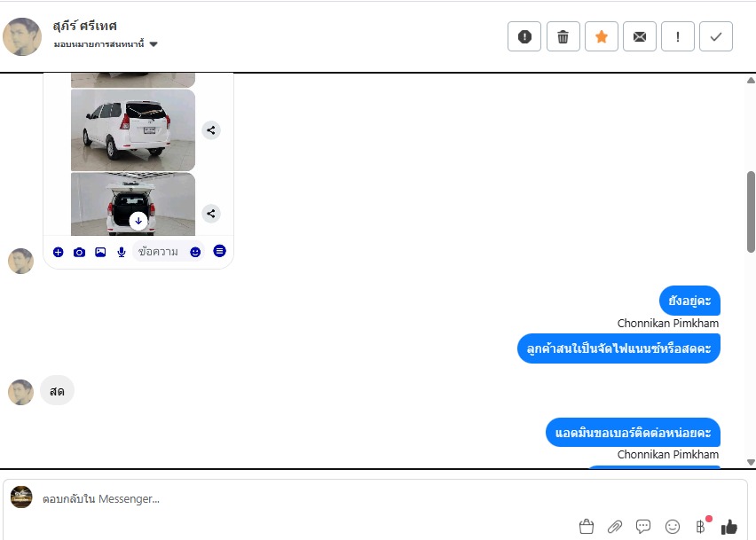
Task: Select the message requesting a contact number
Action: point(633,433)
